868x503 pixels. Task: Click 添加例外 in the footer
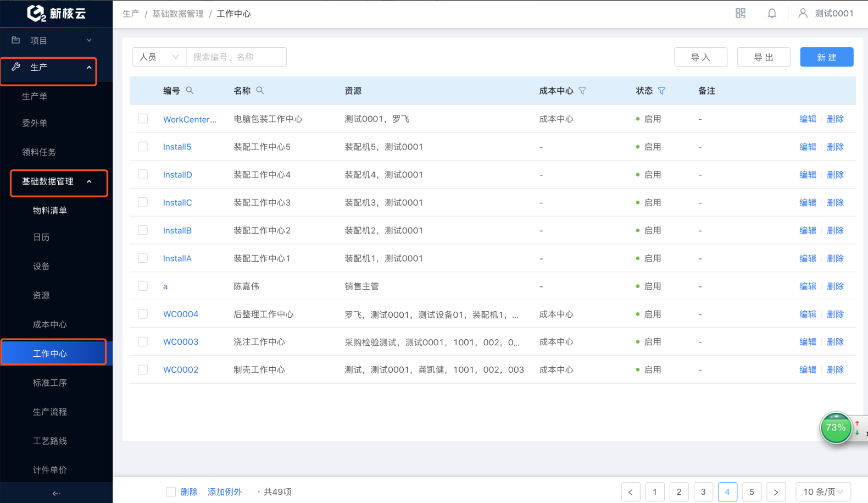[225, 492]
